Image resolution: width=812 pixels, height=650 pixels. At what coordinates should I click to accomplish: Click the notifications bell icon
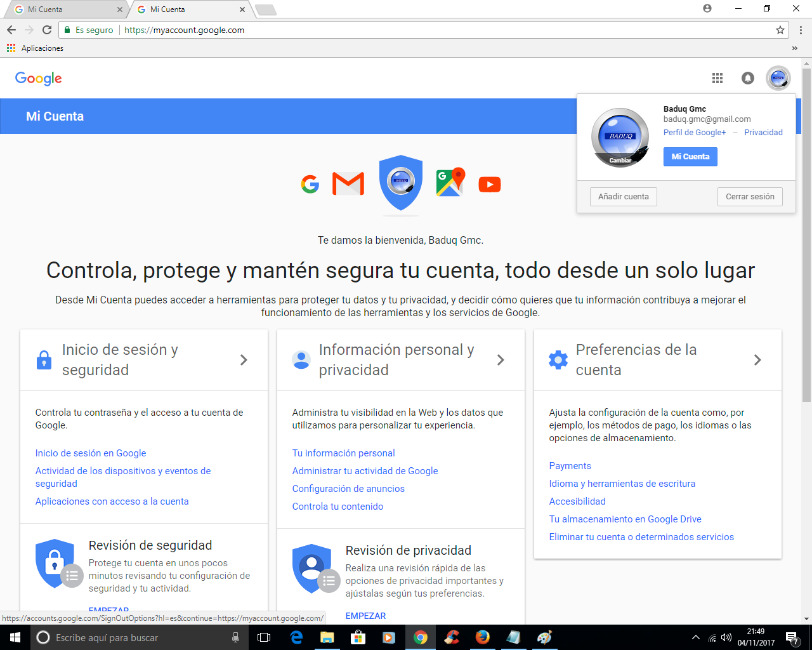click(x=748, y=78)
